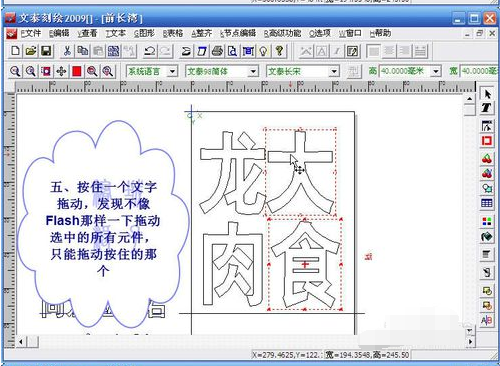Insert a table with the grid icon
The width and height of the screenshot is (500, 366).
coord(486,203)
